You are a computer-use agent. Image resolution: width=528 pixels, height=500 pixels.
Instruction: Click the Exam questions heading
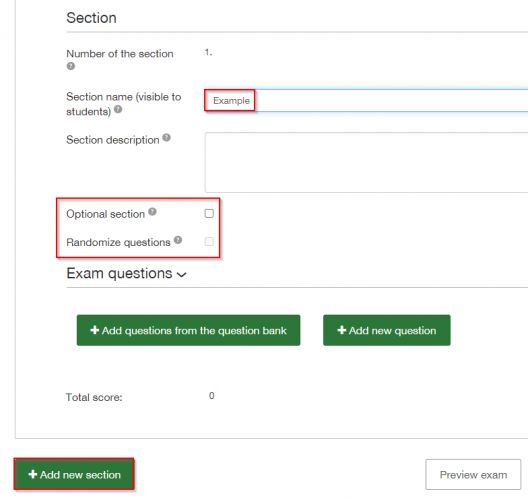click(x=120, y=273)
